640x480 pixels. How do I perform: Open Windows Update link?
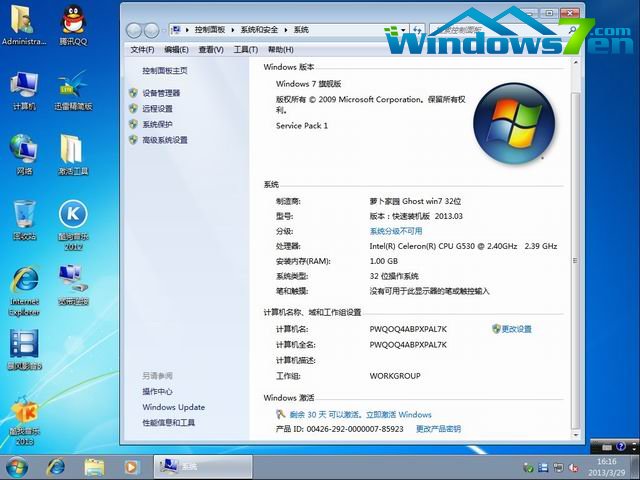click(x=173, y=407)
